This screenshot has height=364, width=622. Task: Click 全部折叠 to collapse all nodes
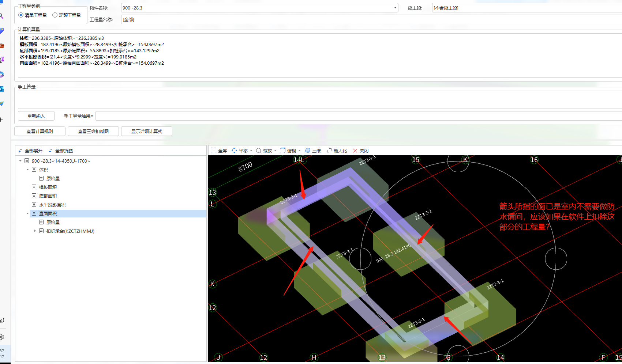61,151
